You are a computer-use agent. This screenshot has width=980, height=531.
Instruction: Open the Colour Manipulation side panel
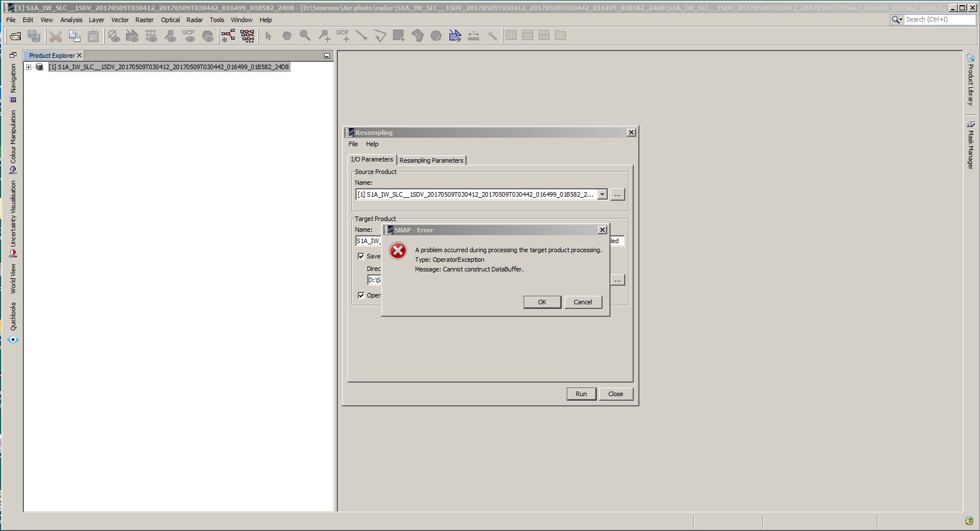[13, 142]
